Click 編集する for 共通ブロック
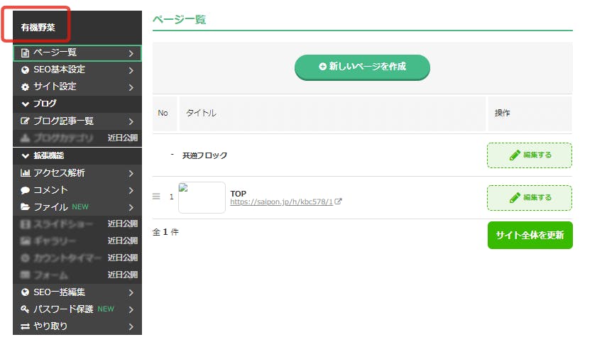 (529, 155)
